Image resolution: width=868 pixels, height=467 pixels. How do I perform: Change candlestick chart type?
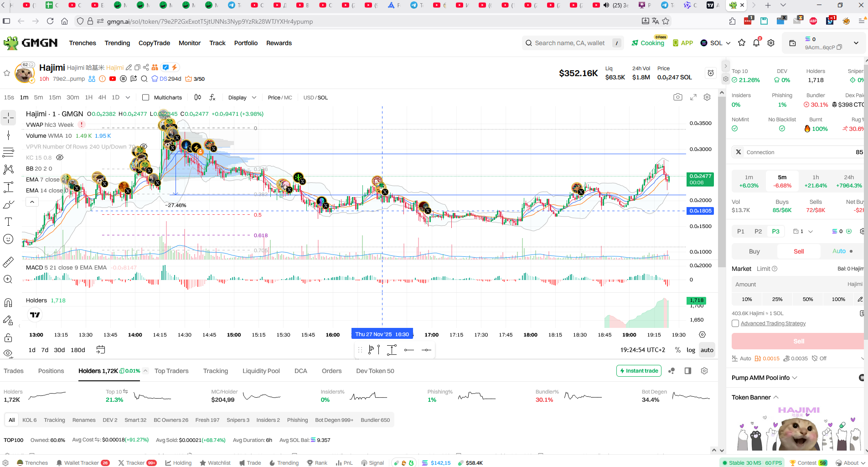pyautogui.click(x=197, y=97)
